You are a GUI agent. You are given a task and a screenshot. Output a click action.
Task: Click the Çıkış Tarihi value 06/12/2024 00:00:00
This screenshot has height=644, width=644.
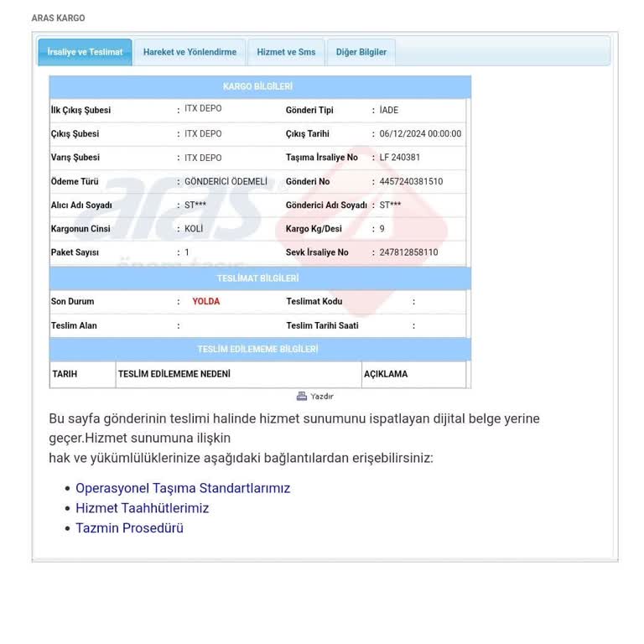(420, 134)
